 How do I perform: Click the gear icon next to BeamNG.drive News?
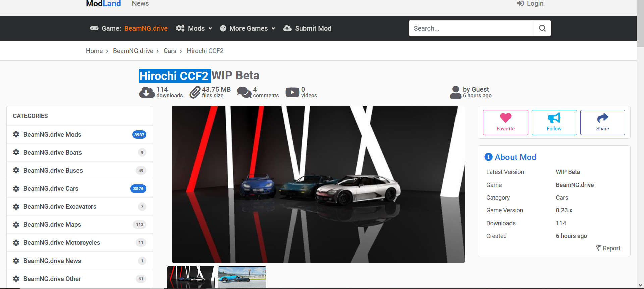point(16,261)
